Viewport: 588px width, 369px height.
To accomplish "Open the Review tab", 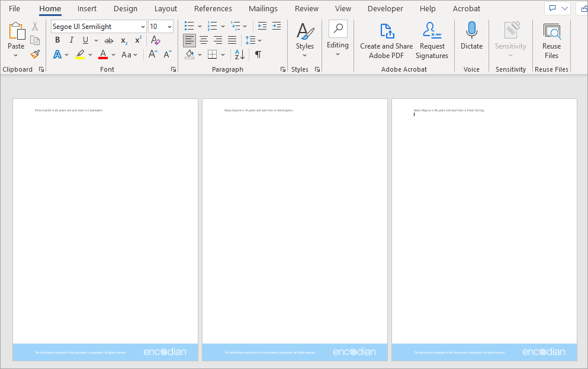I will click(307, 9).
